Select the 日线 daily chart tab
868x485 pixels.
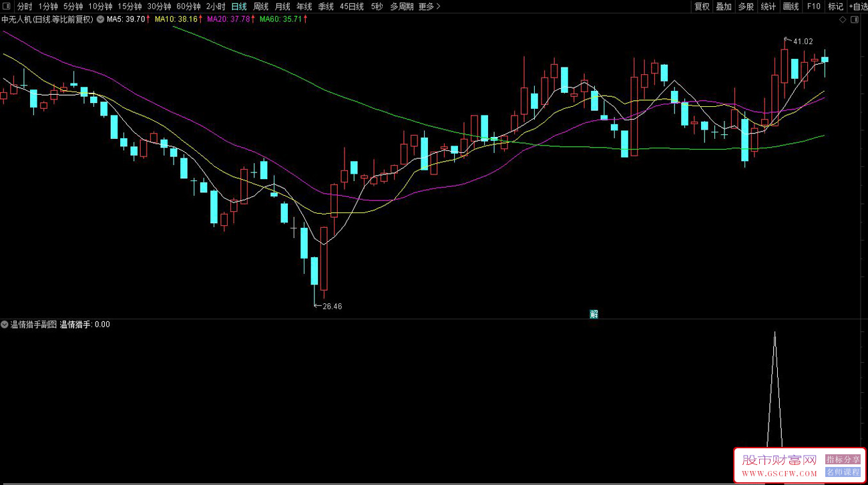pyautogui.click(x=239, y=6)
